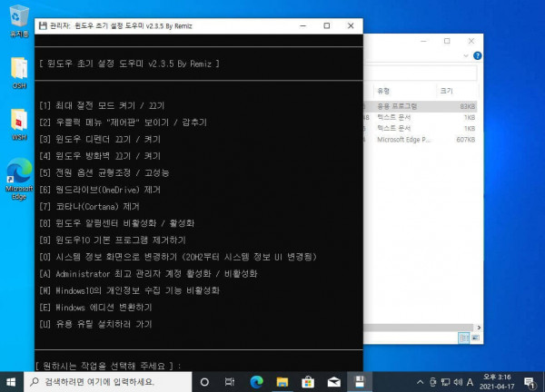Click menu line [M] 개인정보 수집 기능
This screenshot has width=545, height=392.
pos(129,290)
